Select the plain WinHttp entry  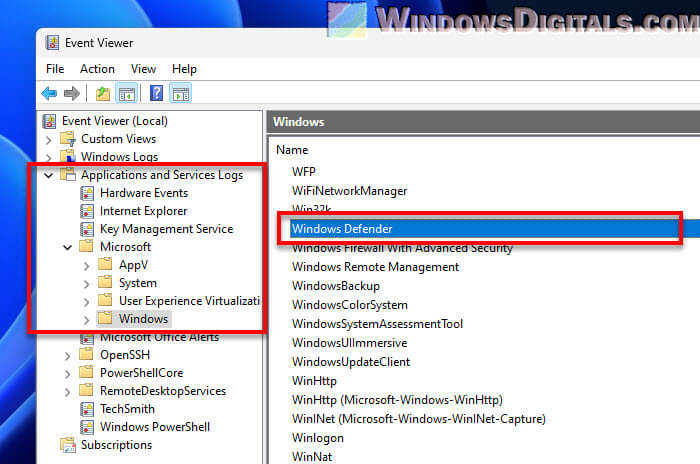pos(314,381)
